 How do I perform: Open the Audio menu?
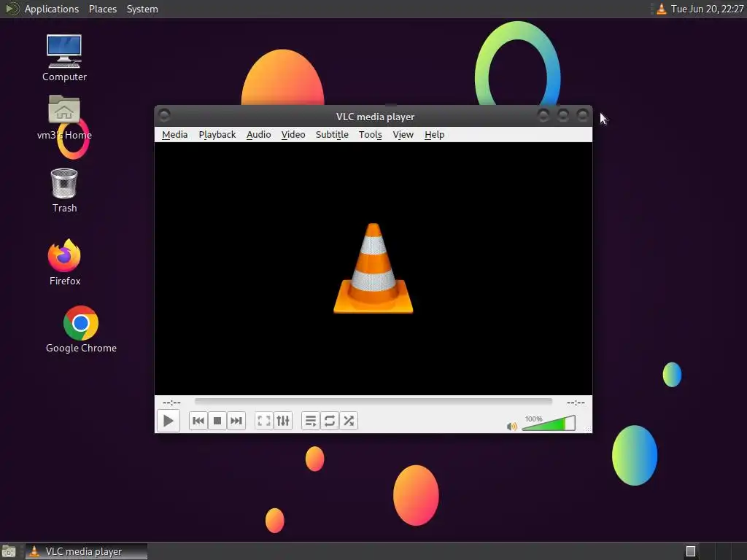pos(259,135)
